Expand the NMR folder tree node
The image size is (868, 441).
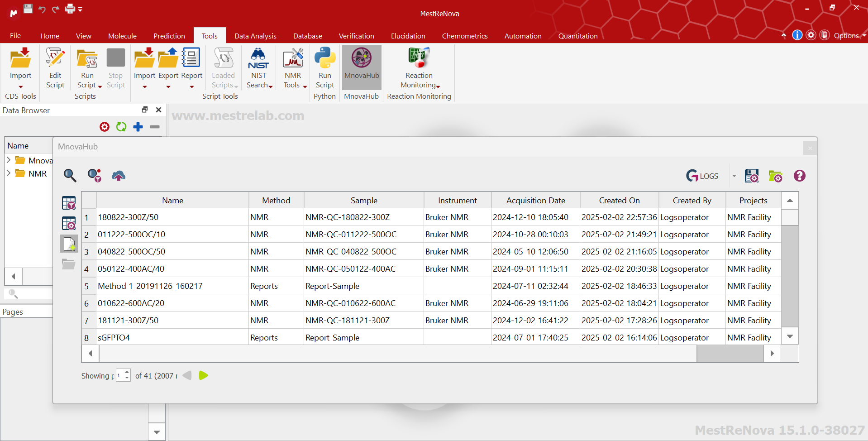[9, 173]
